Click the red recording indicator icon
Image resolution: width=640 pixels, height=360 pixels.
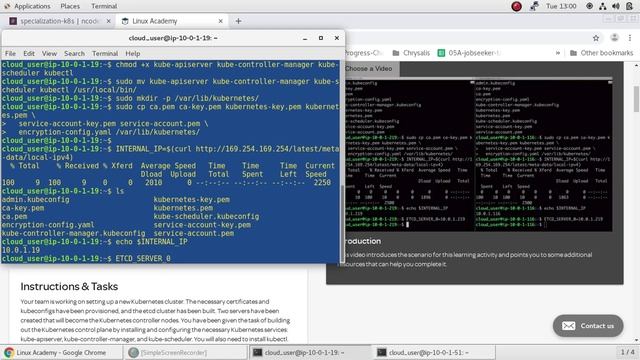516,6
